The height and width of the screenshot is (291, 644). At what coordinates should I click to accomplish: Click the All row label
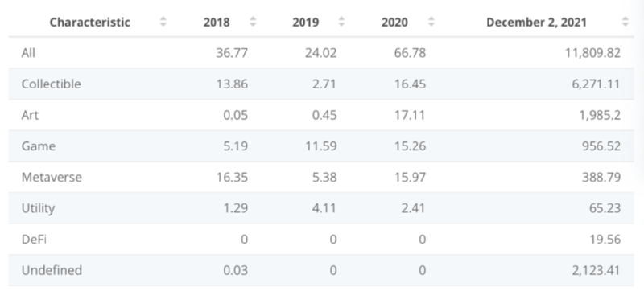pos(28,53)
